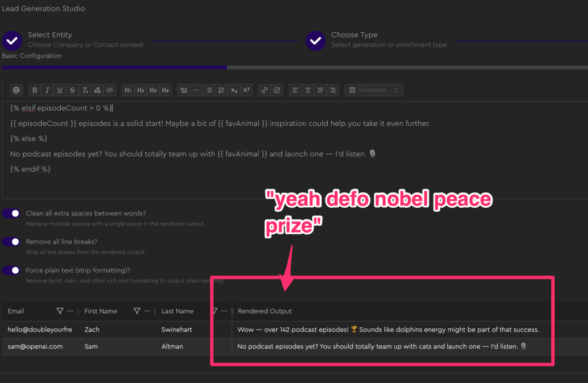The width and height of the screenshot is (588, 383).
Task: Switch off Force plain text toggle
Action: [x=11, y=270]
